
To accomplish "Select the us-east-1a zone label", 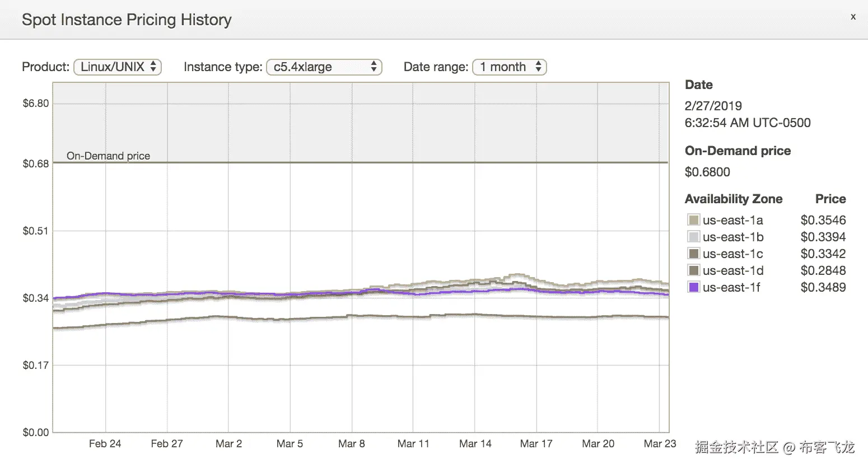I will 733,220.
